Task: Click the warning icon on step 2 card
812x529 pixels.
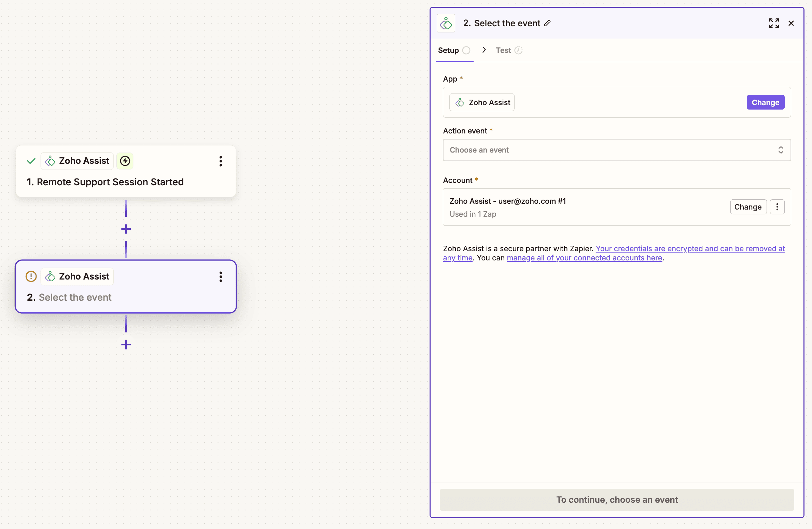Action: click(31, 276)
